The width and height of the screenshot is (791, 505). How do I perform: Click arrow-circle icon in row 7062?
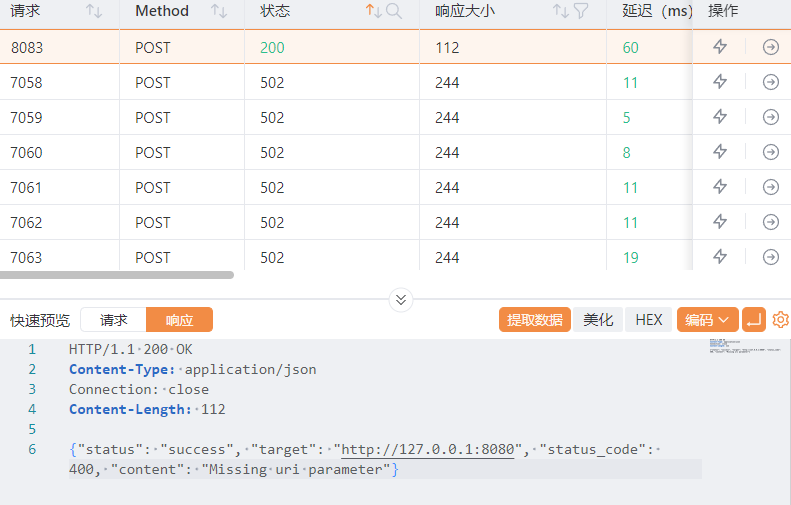(x=770, y=221)
